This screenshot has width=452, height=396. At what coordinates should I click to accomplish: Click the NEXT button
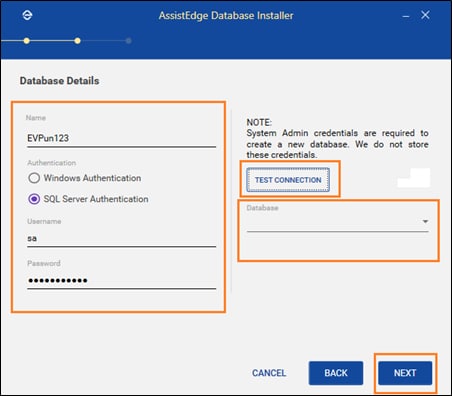click(x=405, y=373)
